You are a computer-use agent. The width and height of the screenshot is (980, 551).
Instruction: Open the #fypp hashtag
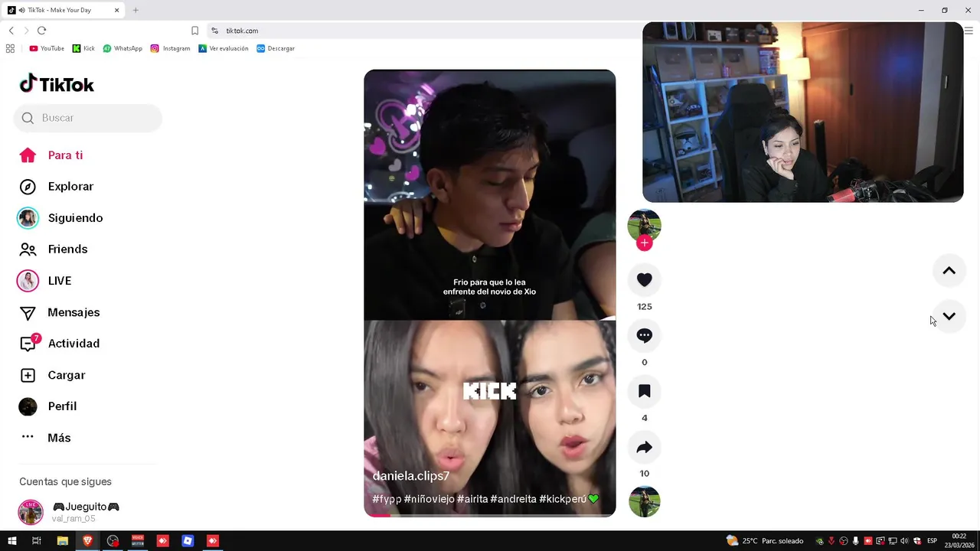pos(387,499)
